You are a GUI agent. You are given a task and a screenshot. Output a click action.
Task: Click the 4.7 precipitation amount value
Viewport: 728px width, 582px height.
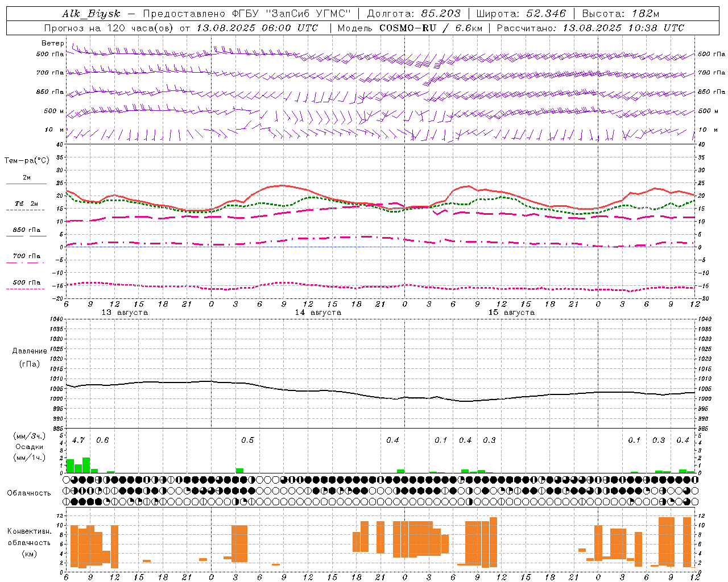(x=78, y=440)
